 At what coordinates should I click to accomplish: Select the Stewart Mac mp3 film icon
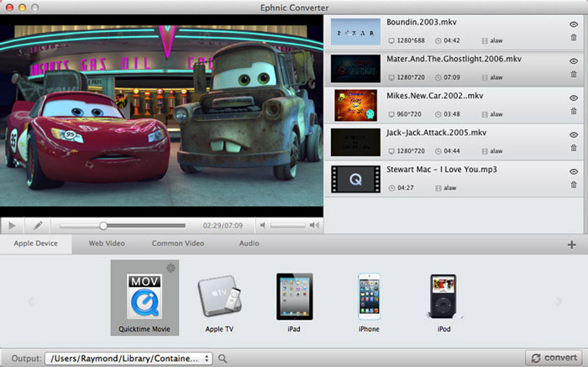point(355,179)
